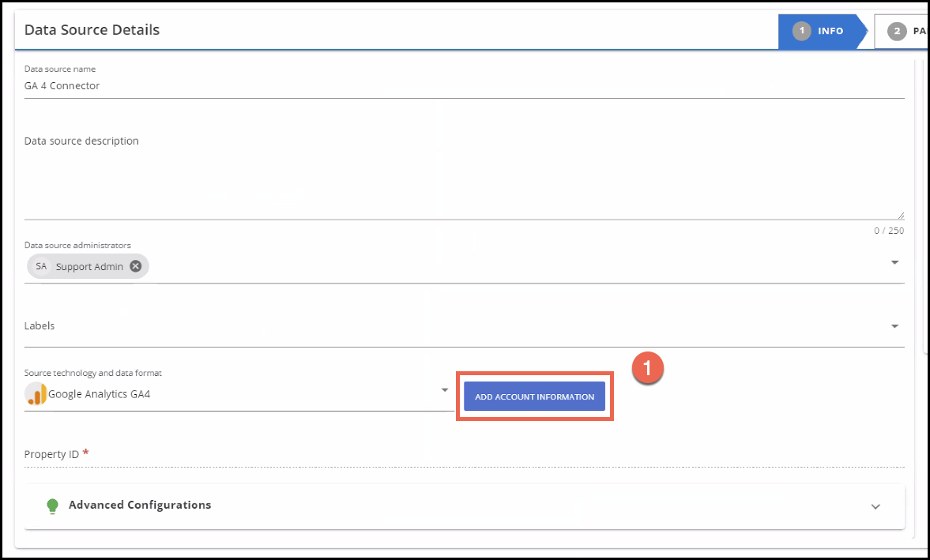The image size is (930, 560).
Task: Click the Support Admin chip label
Action: coord(89,267)
